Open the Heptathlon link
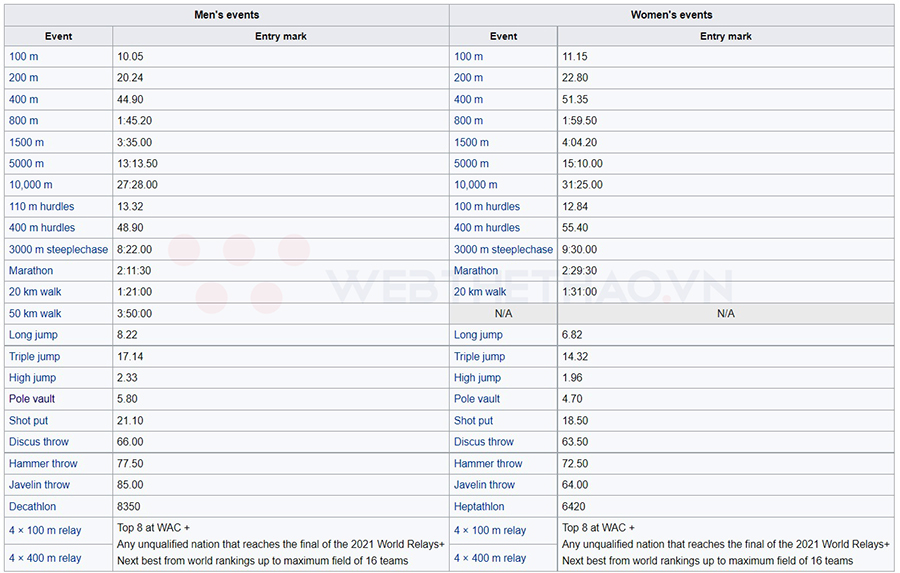The image size is (900, 573). point(479,506)
